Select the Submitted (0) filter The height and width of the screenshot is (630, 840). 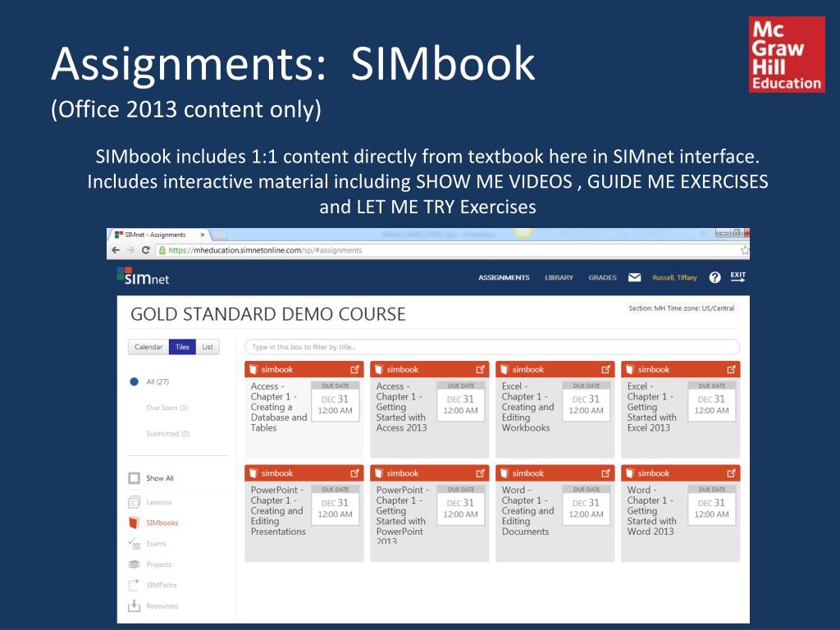coord(167,434)
